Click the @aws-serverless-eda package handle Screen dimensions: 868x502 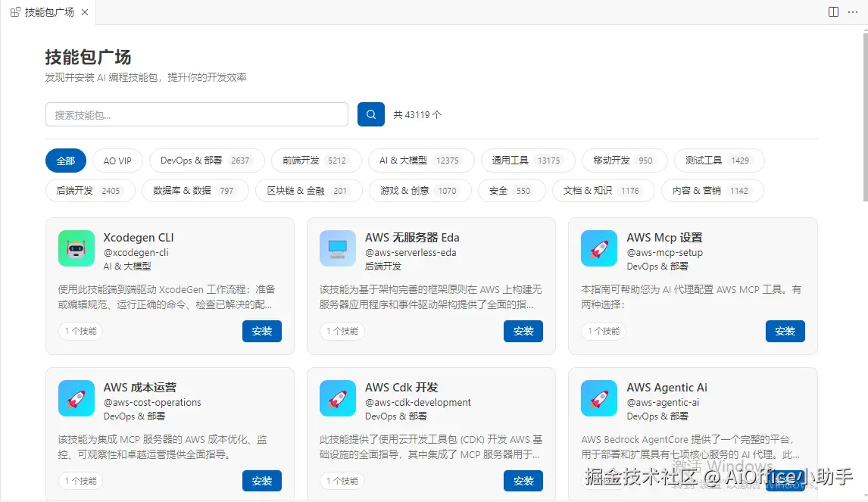click(x=411, y=252)
